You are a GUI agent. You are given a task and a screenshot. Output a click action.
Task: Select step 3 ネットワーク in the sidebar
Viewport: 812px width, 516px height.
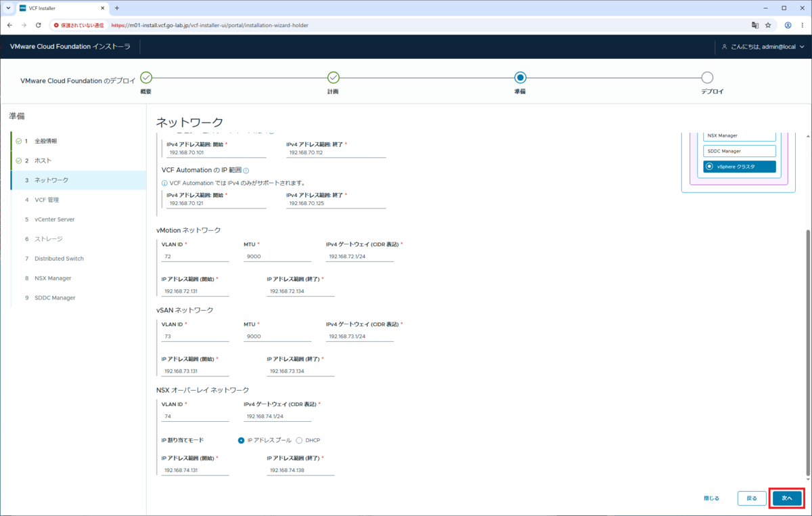click(78, 180)
